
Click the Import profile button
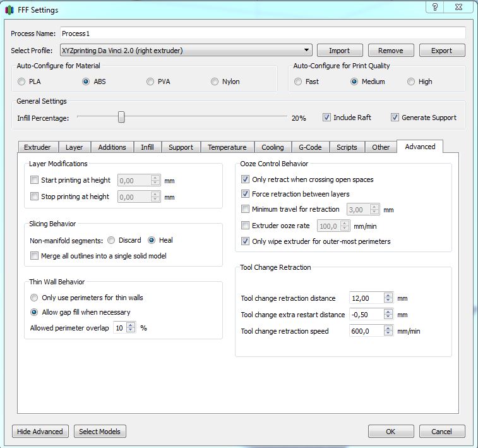tap(338, 51)
